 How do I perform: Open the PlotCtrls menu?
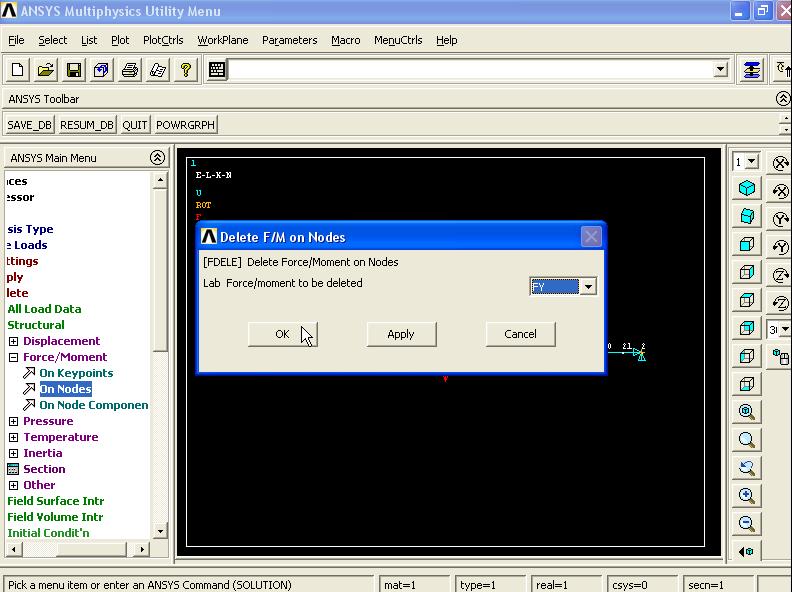163,40
